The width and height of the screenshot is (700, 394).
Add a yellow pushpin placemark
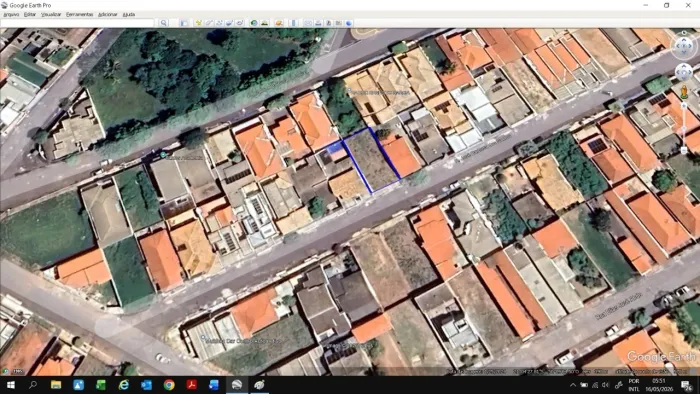click(x=199, y=23)
